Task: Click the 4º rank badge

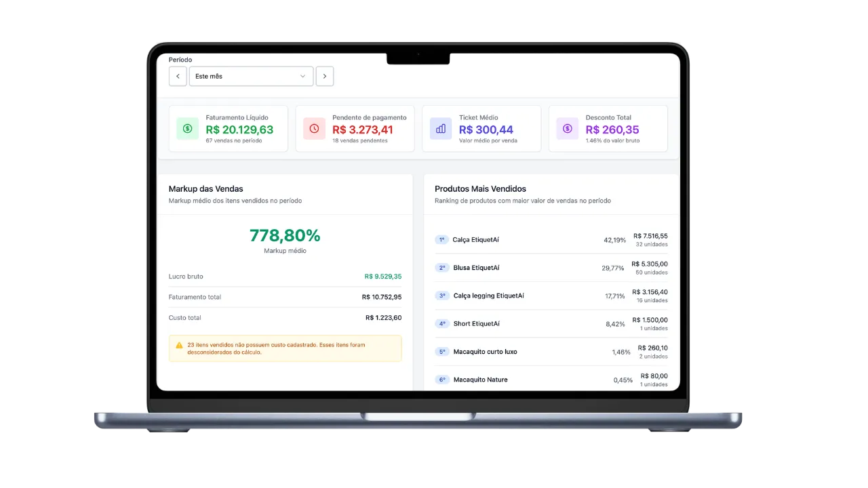Action: pos(442,324)
